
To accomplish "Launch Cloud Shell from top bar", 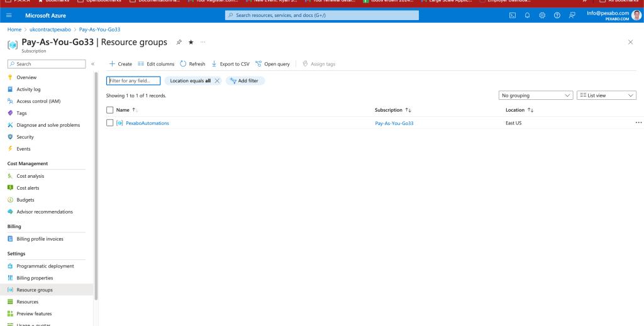I will coord(513,16).
